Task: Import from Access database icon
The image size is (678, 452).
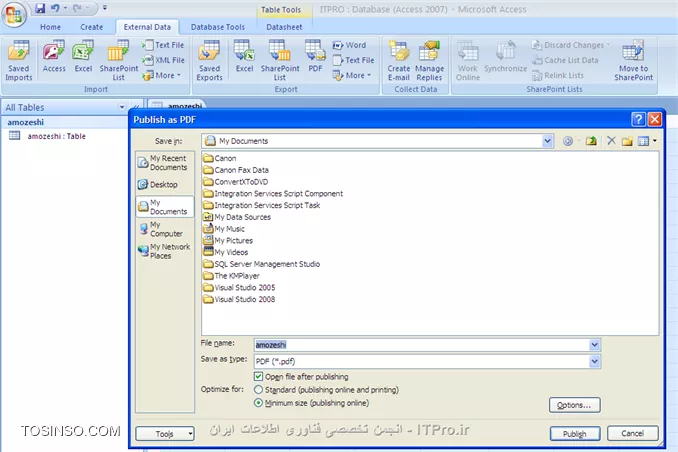Action: (54, 56)
